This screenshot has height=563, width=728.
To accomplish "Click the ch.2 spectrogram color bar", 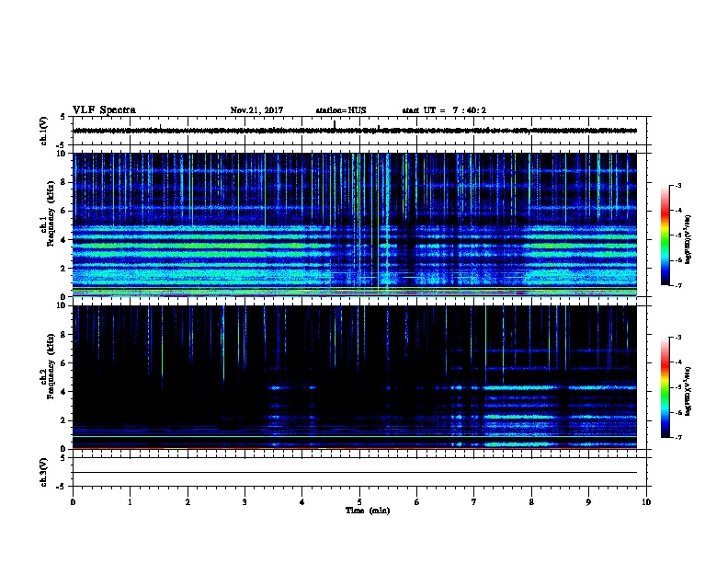I will [x=665, y=387].
